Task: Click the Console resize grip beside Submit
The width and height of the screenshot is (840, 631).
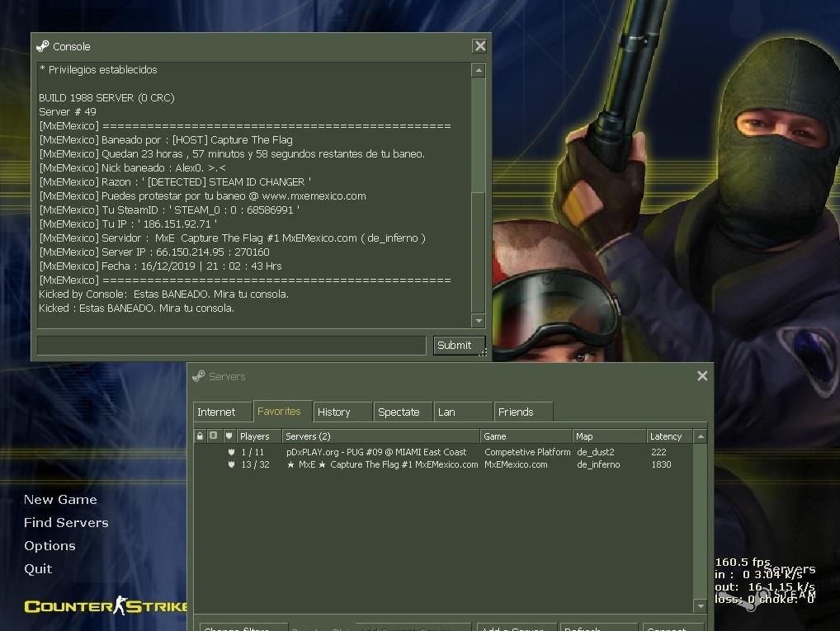Action: [x=483, y=352]
